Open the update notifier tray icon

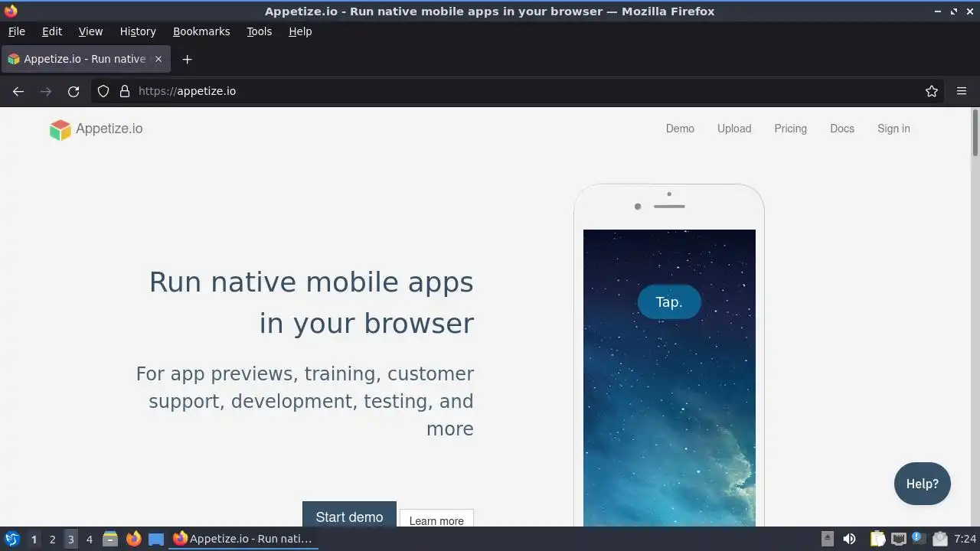[x=919, y=539]
